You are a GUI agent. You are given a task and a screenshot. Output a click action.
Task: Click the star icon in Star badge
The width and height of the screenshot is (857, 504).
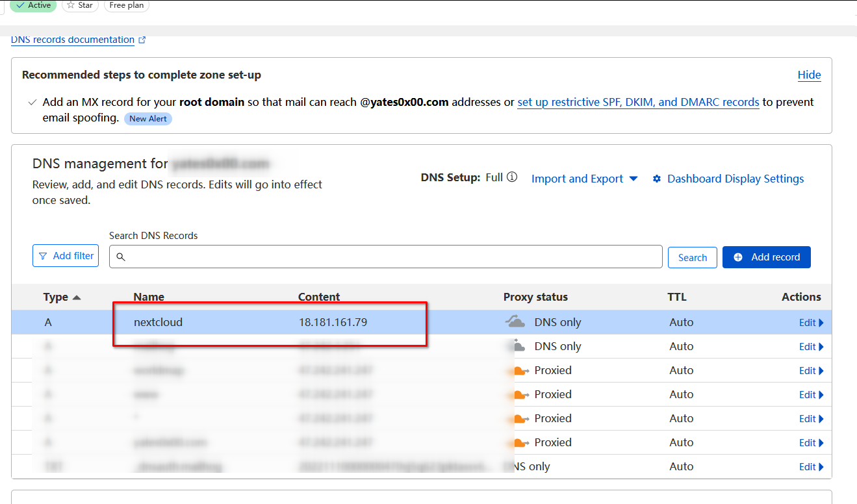[71, 5]
